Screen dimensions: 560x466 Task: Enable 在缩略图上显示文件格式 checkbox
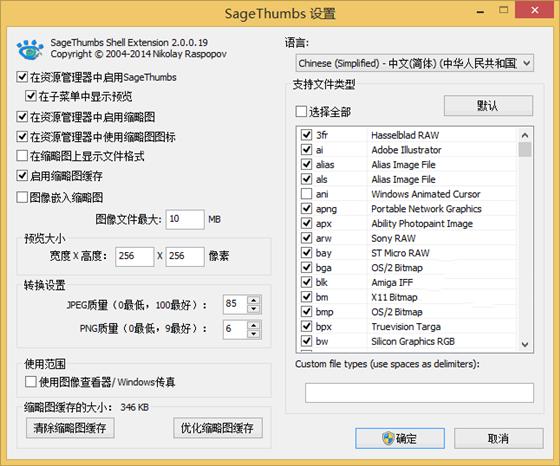[22, 156]
